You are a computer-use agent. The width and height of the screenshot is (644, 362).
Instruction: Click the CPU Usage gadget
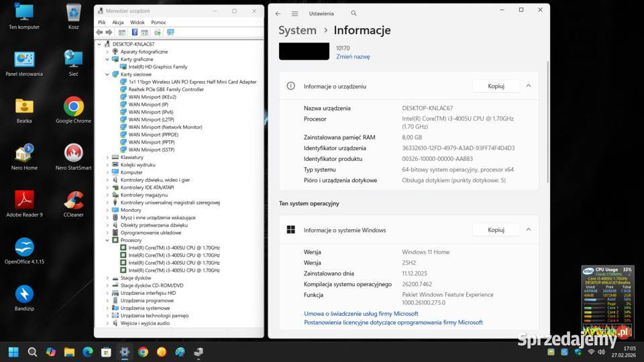point(608,302)
